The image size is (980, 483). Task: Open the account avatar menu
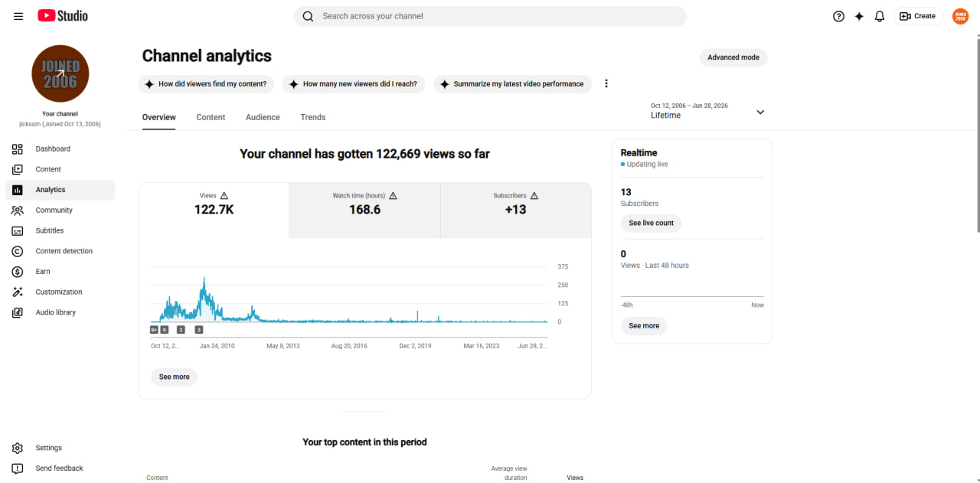pyautogui.click(x=960, y=16)
